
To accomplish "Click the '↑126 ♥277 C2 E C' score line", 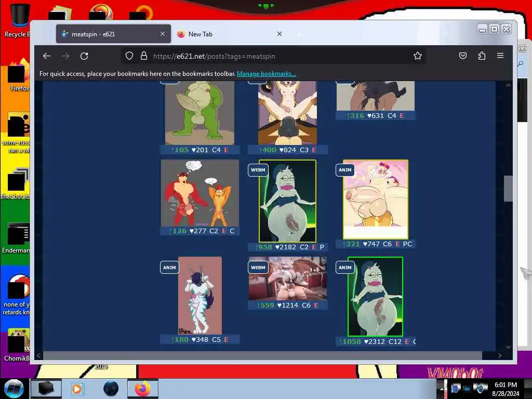I will pos(200,231).
